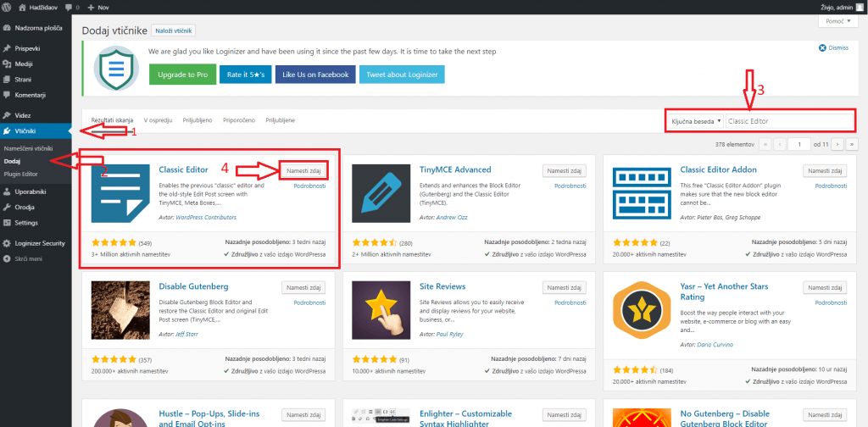Viewport: 868px width, 427px height.
Task: Go to last page of results
Action: 853,144
